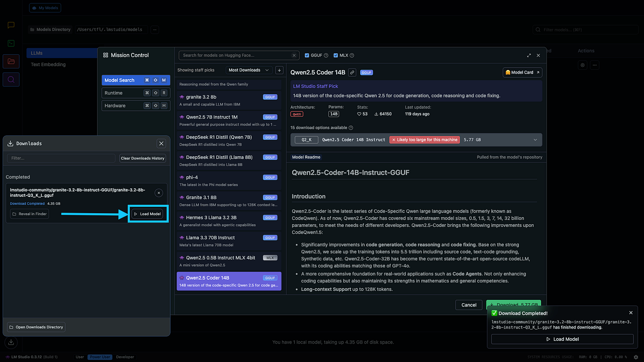
Task: Remove the granite download entry with its X
Action: point(159,193)
